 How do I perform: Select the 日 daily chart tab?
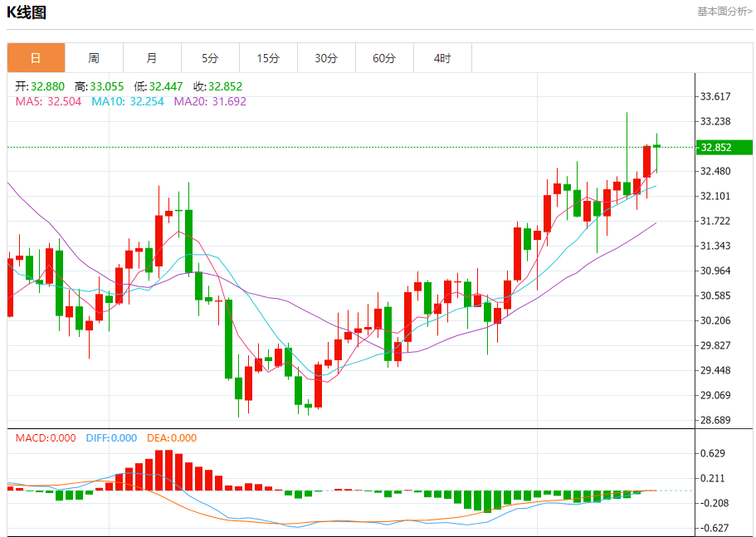36,58
